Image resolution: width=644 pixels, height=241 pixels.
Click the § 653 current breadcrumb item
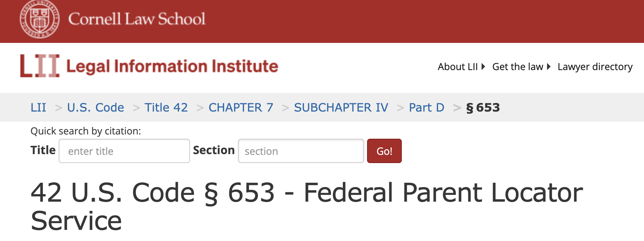click(483, 108)
